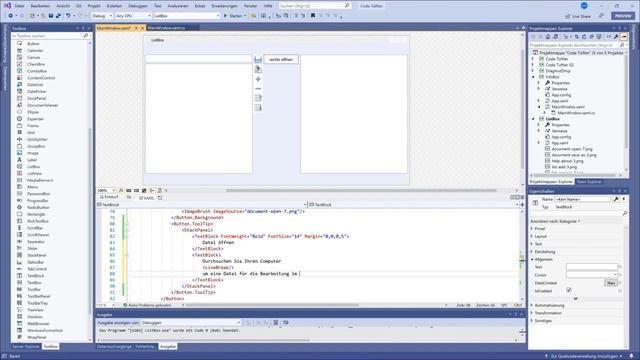
Task: Select ListBox in the Toolbox
Action: [x=33, y=167]
